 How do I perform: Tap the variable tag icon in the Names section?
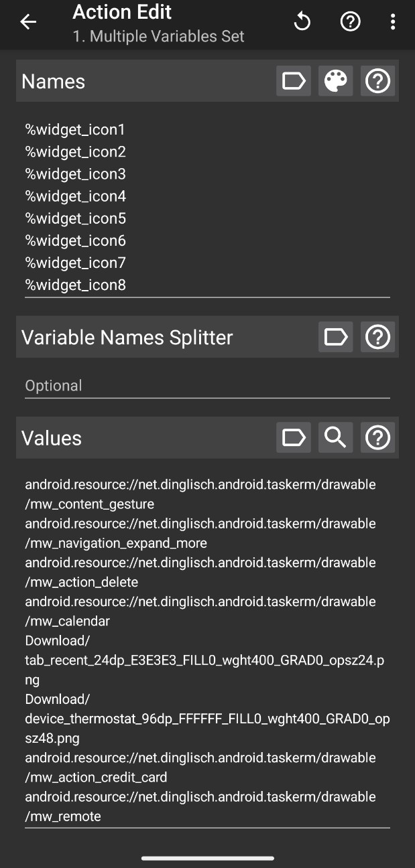pyautogui.click(x=294, y=81)
